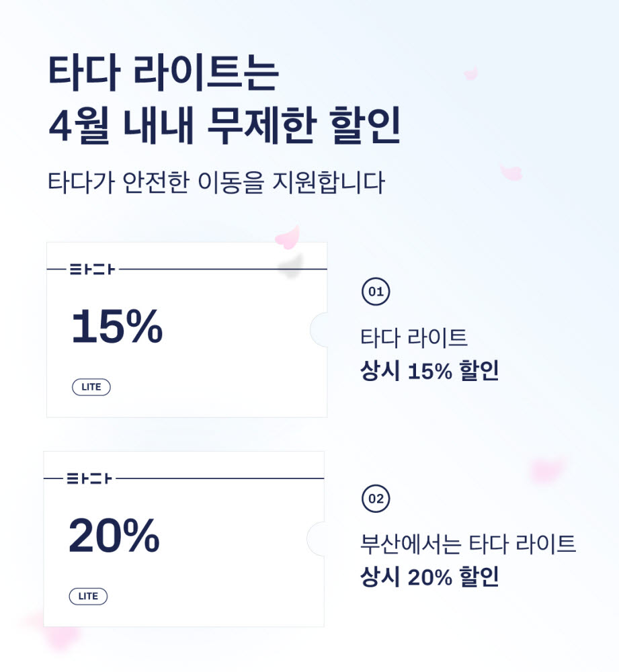The height and width of the screenshot is (672, 619).
Task: Click the pink petal near the subtitle's right side
Action: coord(511,172)
